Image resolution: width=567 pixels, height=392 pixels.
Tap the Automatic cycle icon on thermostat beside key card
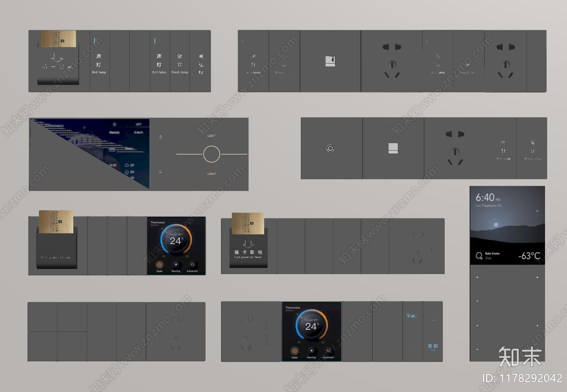192,265
